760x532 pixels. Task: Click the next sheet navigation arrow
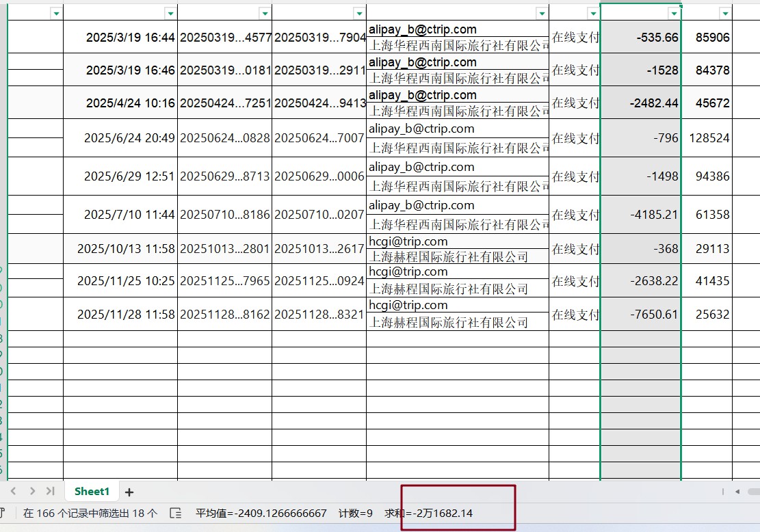tap(32, 491)
